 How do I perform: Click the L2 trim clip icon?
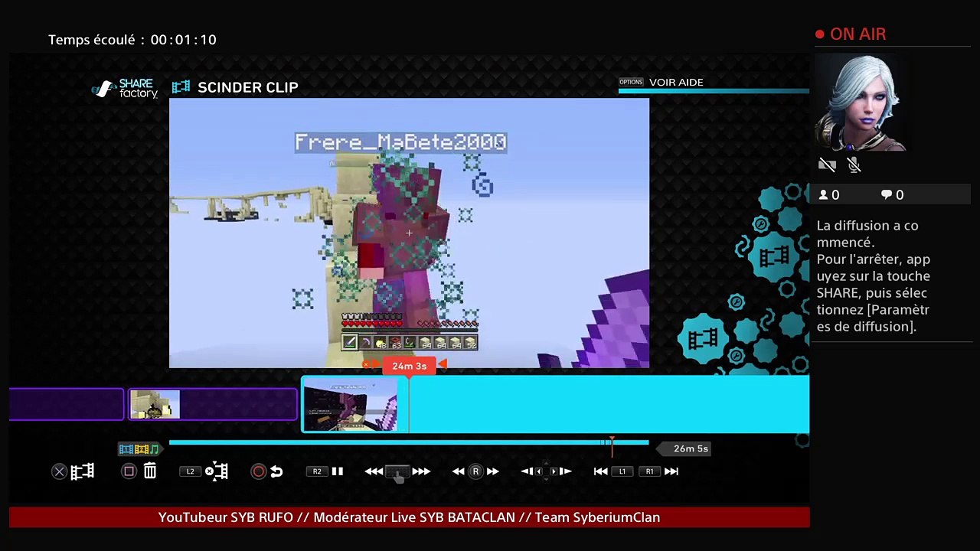pyautogui.click(x=217, y=471)
